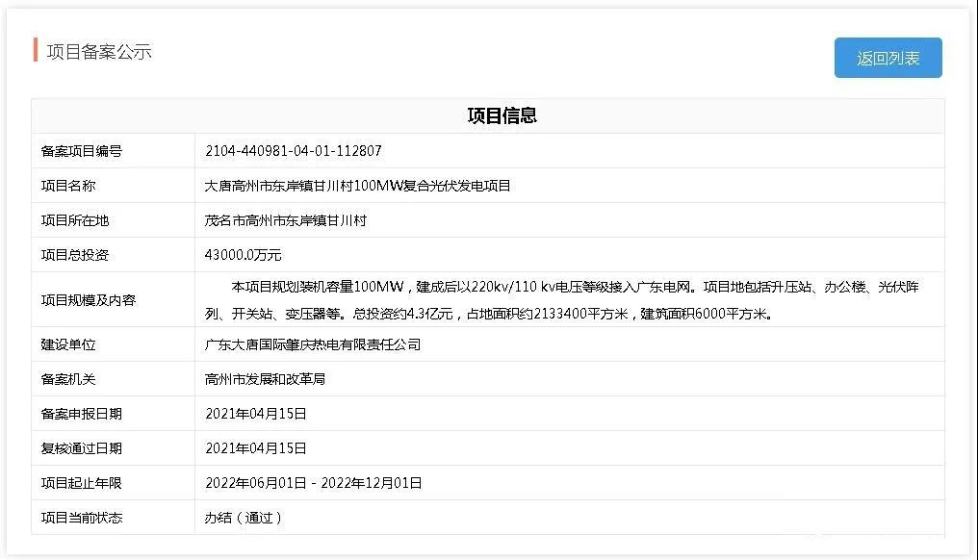Click the 项目总投资 label

(75, 255)
